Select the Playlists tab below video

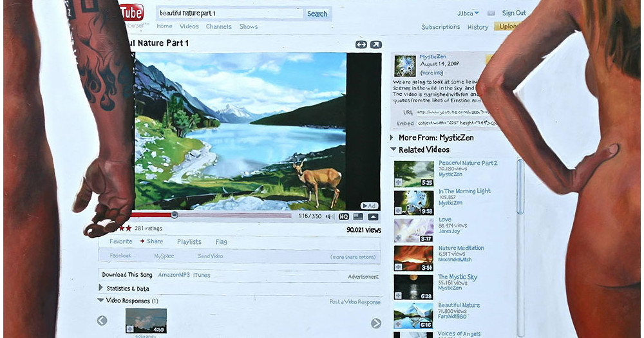(189, 242)
